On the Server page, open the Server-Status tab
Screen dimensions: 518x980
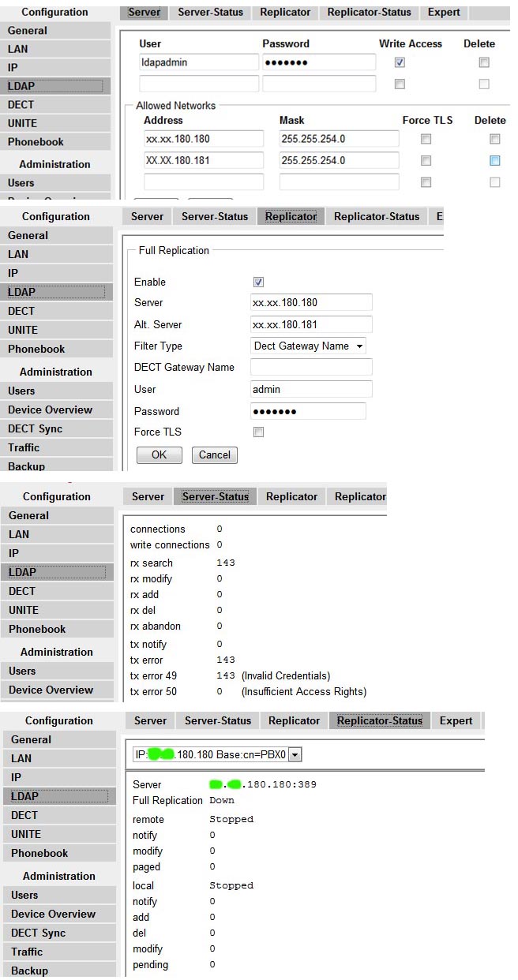click(x=210, y=12)
